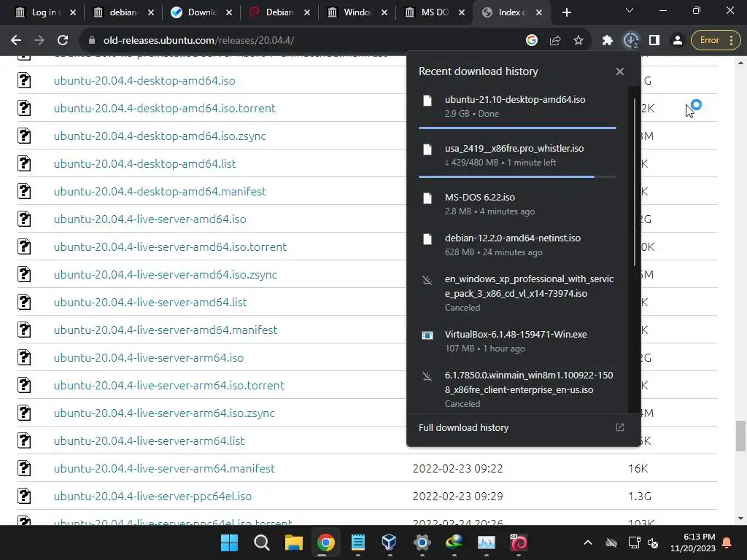
Task: Open the notifications bell icon
Action: click(x=727, y=542)
